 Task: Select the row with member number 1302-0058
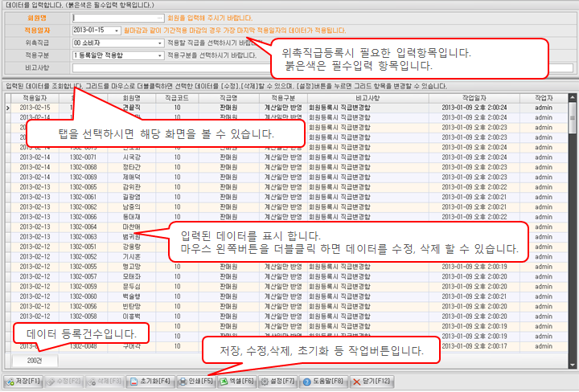pos(289,316)
